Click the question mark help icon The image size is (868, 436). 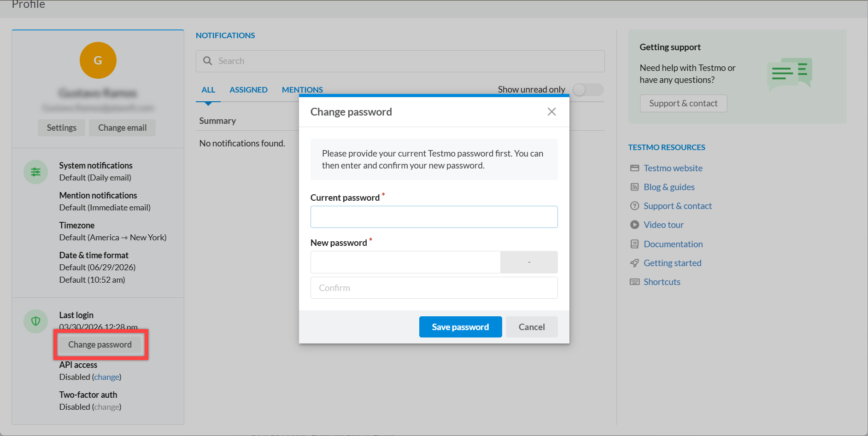click(x=634, y=206)
